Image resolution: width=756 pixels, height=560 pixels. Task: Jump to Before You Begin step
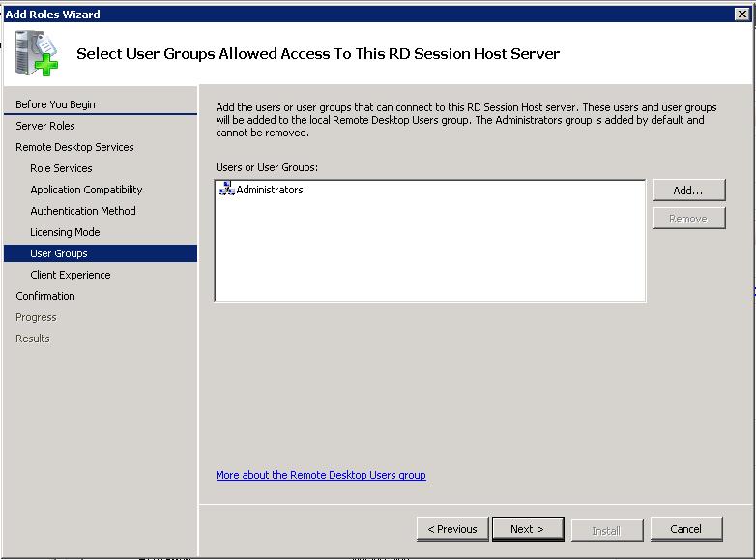(55, 104)
